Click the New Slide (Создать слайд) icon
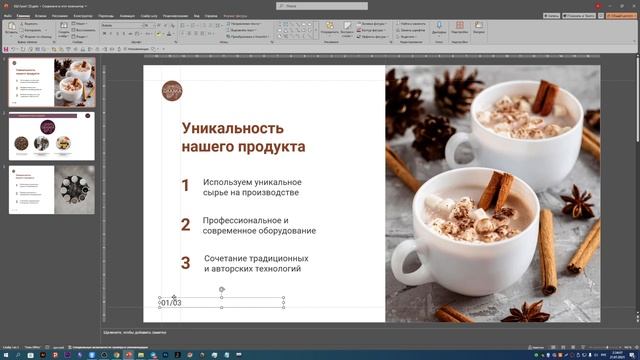The width and height of the screenshot is (640, 360). [64, 26]
